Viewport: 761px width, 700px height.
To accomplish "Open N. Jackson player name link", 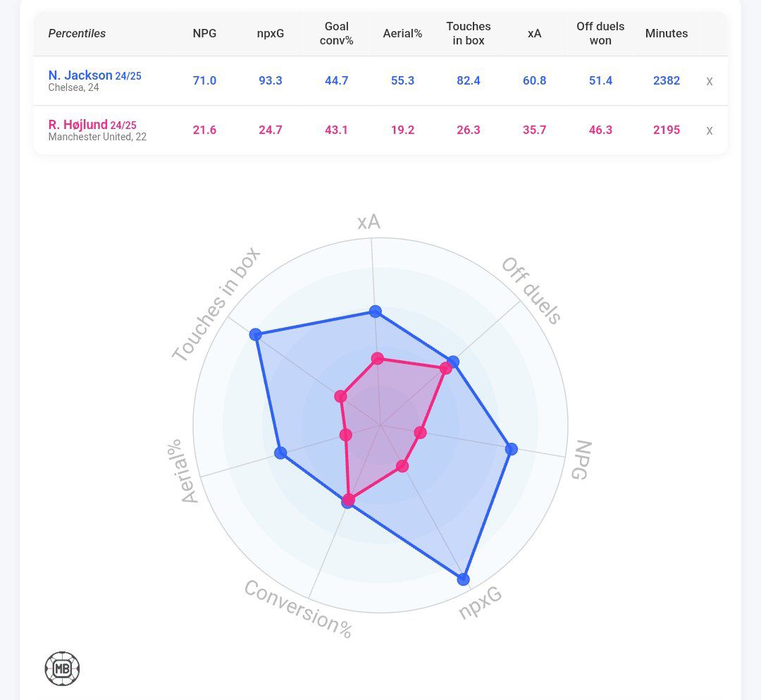I will click(80, 75).
